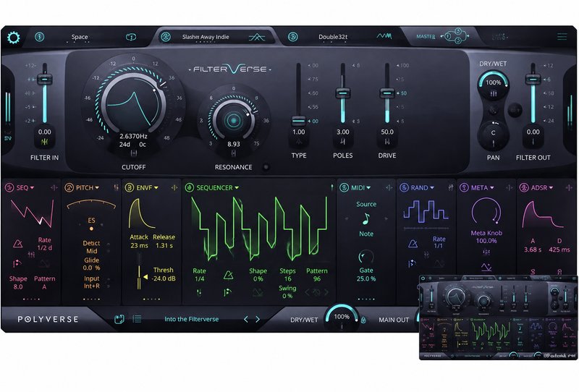Click the modulation icon under Filter In value
This screenshot has width=579, height=392.
coord(45,142)
